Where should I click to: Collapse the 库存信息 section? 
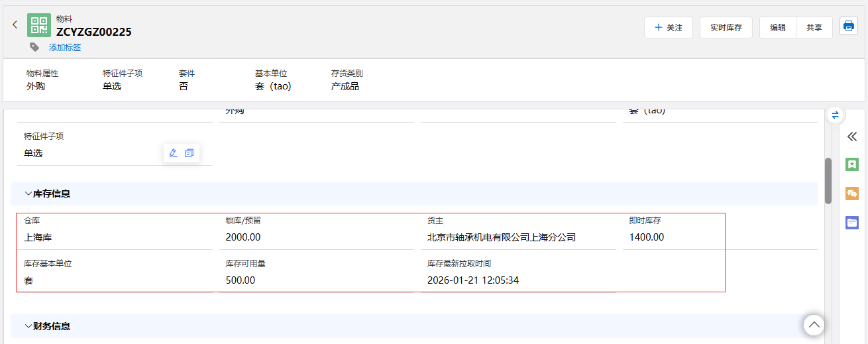click(x=28, y=194)
